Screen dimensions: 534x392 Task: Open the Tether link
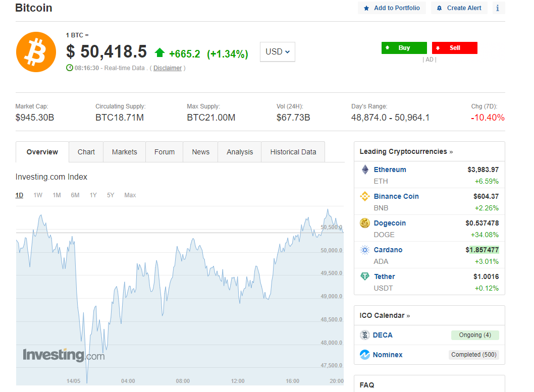[x=385, y=276]
